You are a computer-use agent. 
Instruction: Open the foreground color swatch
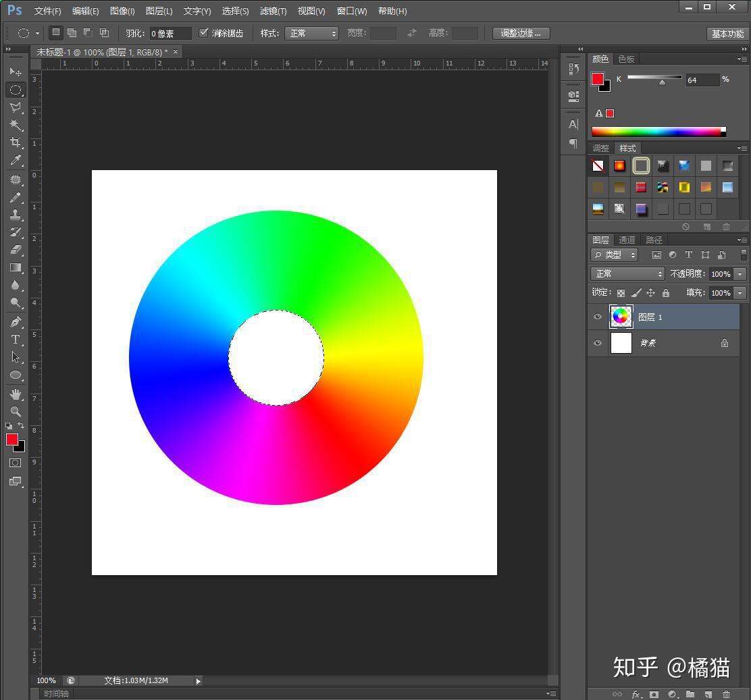point(11,439)
